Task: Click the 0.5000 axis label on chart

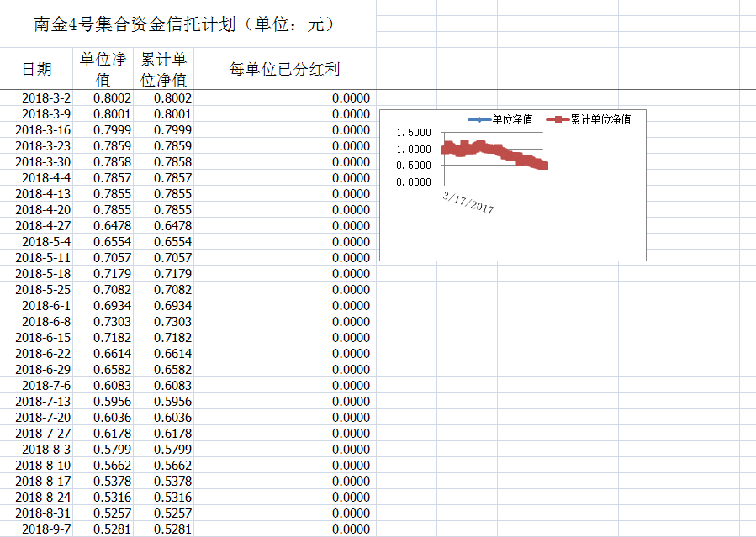Action: [414, 166]
